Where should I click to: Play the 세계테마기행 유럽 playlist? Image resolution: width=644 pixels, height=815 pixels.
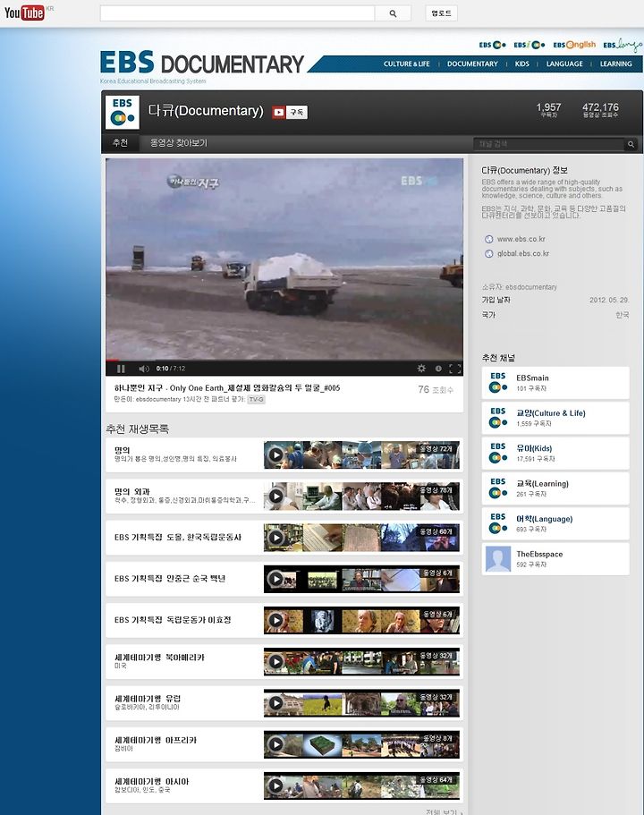click(x=275, y=703)
